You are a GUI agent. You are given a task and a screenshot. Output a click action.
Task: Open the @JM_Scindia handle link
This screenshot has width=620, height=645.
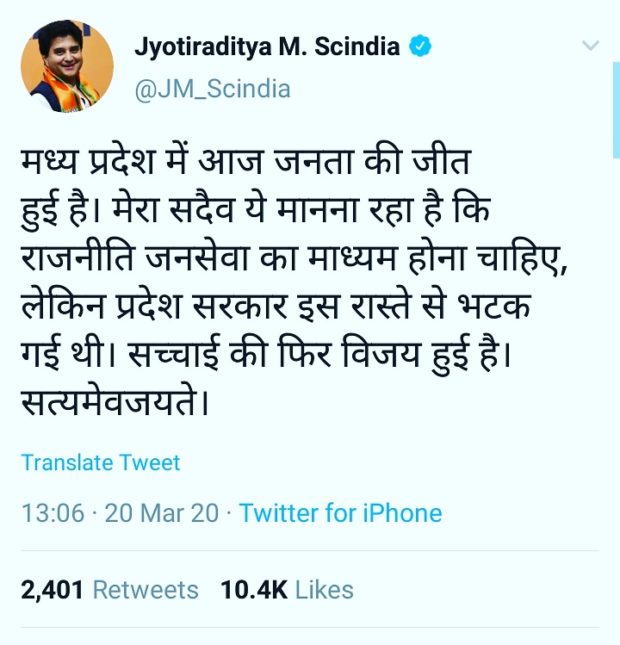(212, 89)
